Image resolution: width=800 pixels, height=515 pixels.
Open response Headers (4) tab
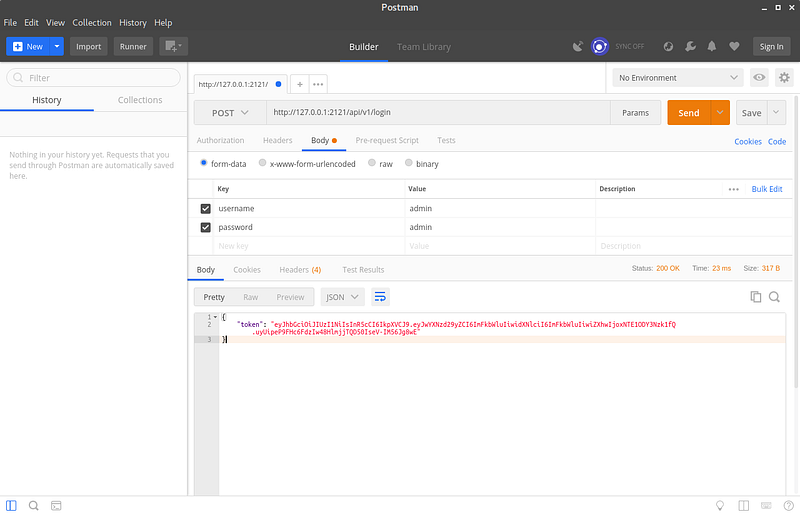pyautogui.click(x=300, y=269)
